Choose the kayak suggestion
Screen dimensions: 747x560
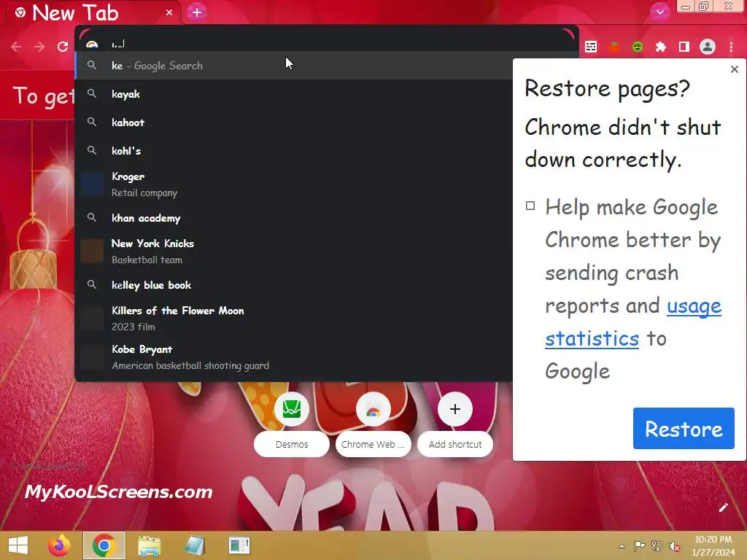point(293,94)
